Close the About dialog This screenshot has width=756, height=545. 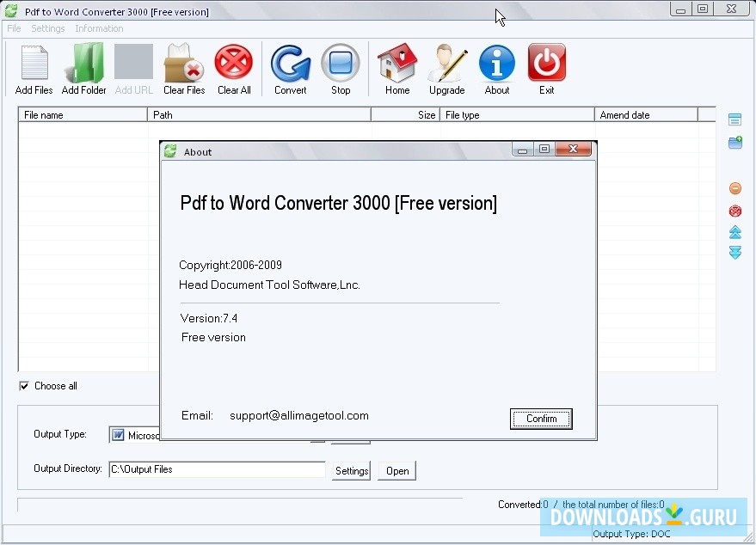tap(574, 149)
